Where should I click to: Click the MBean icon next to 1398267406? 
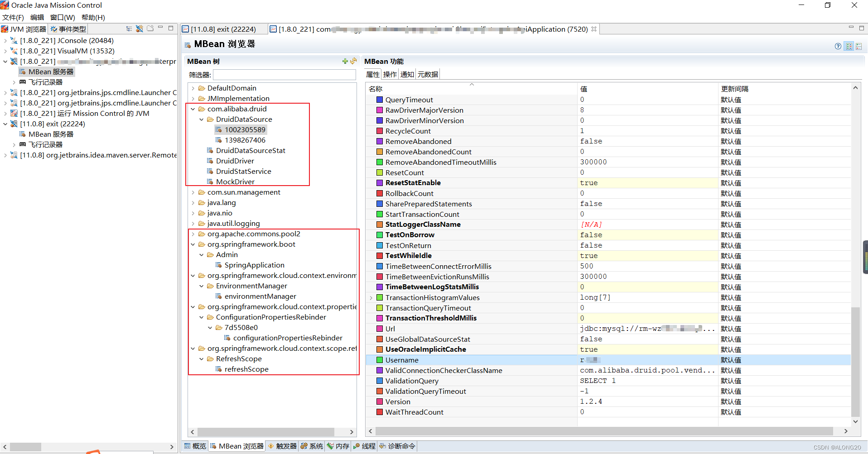(x=219, y=140)
